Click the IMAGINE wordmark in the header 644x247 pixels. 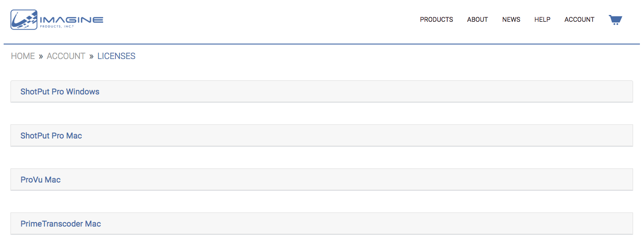72,20
